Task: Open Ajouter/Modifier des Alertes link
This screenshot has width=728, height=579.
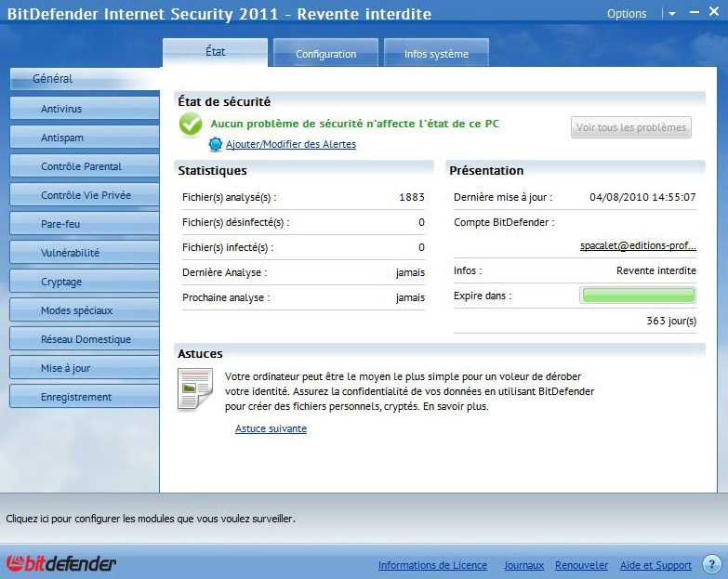Action: [x=291, y=144]
